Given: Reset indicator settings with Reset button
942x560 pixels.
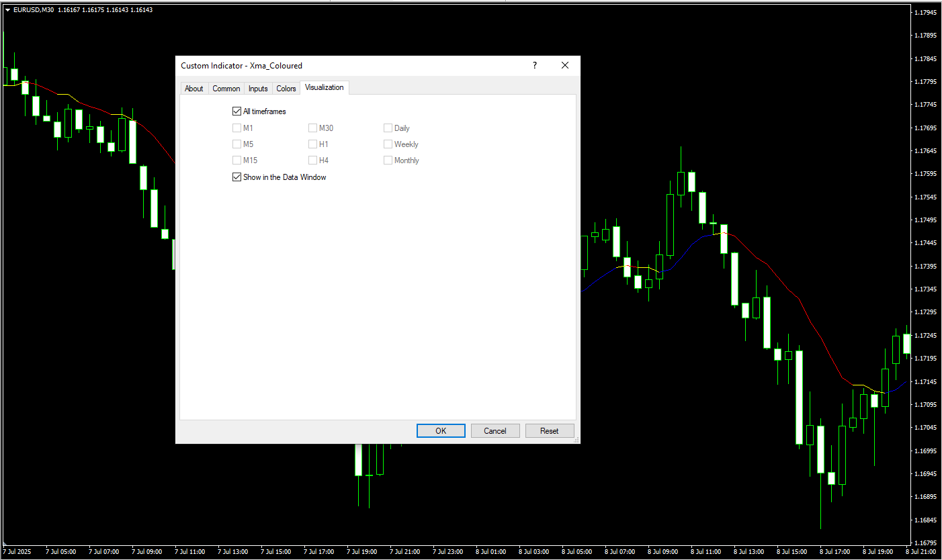Looking at the screenshot, I should (550, 431).
